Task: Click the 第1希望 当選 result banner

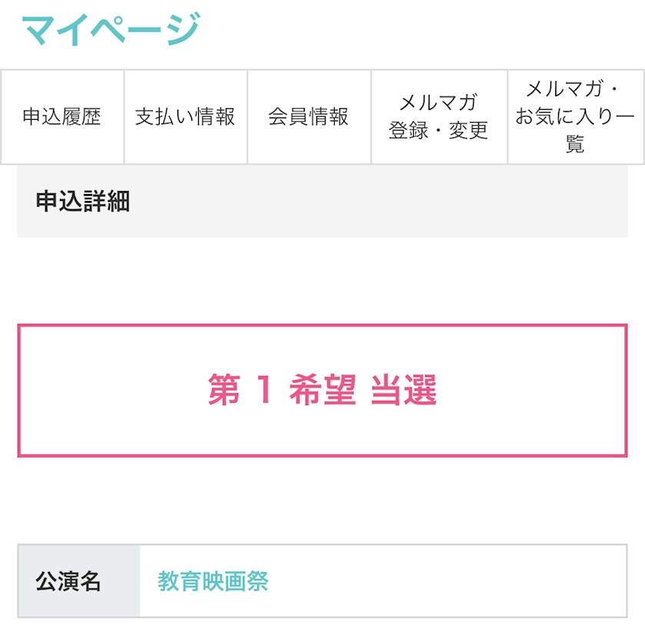Action: point(322,391)
